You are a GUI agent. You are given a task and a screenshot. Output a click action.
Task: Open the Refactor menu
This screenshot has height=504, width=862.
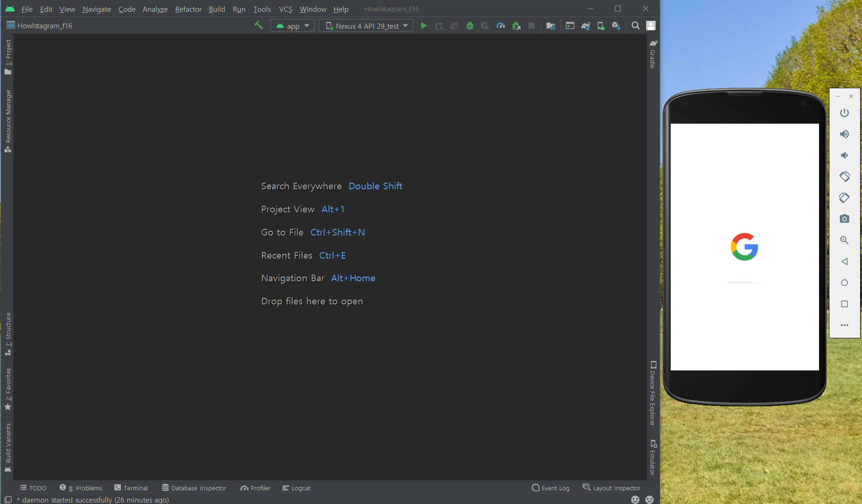coord(188,9)
